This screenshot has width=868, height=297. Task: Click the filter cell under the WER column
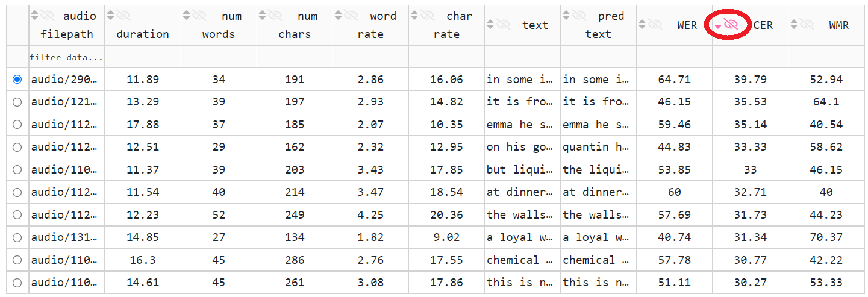pos(673,57)
